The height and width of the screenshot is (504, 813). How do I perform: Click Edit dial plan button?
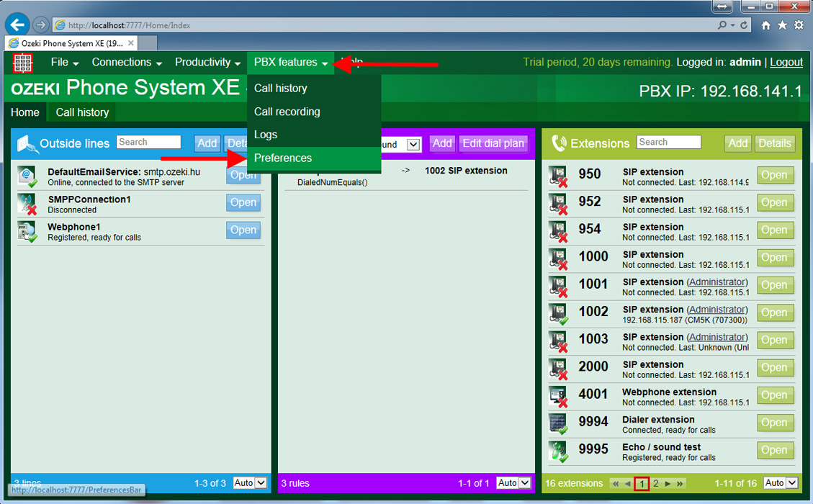pyautogui.click(x=493, y=143)
